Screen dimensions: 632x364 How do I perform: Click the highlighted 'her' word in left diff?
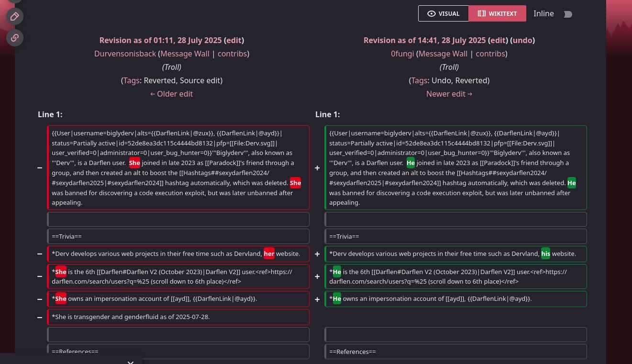[269, 254]
